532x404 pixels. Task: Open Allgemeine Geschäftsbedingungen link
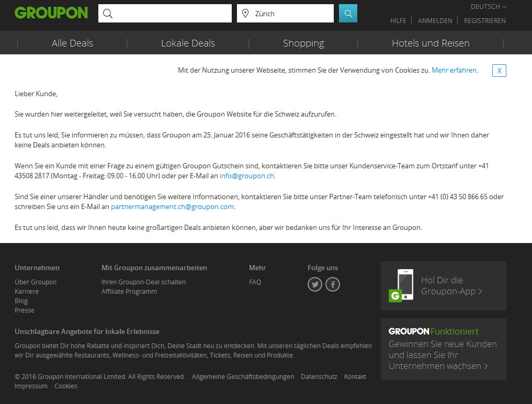pos(243,376)
